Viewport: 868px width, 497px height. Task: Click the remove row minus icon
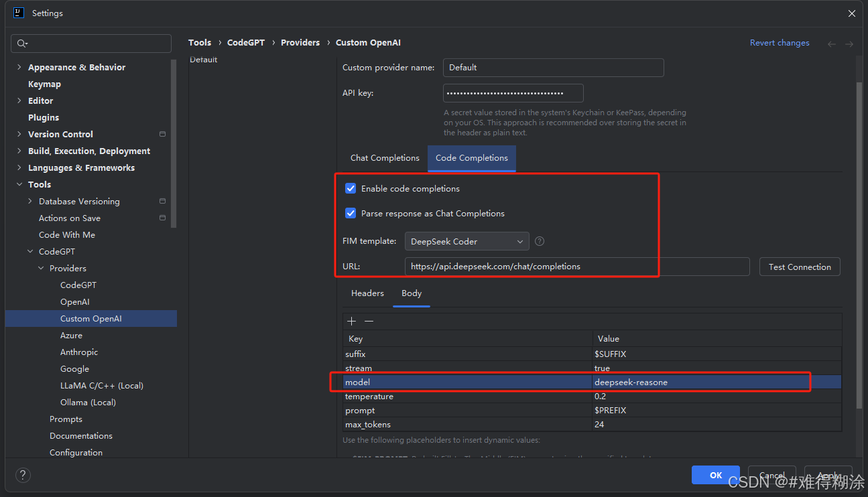click(369, 322)
